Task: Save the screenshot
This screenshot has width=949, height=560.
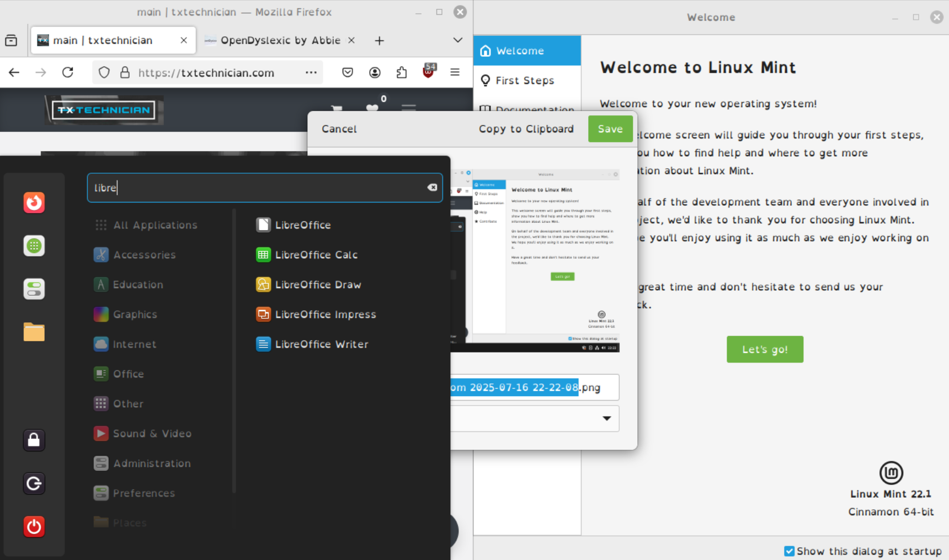Action: [x=610, y=129]
